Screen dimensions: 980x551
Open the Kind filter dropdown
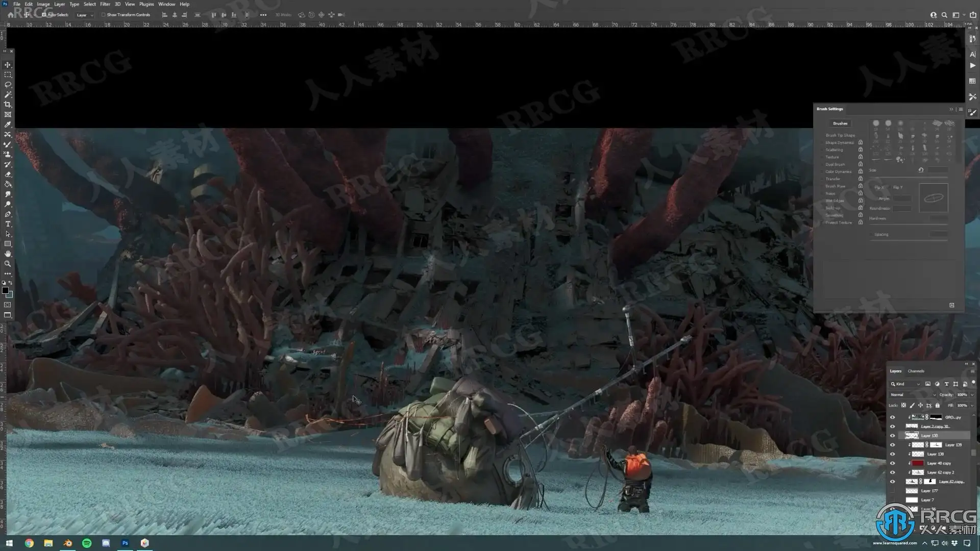click(905, 384)
